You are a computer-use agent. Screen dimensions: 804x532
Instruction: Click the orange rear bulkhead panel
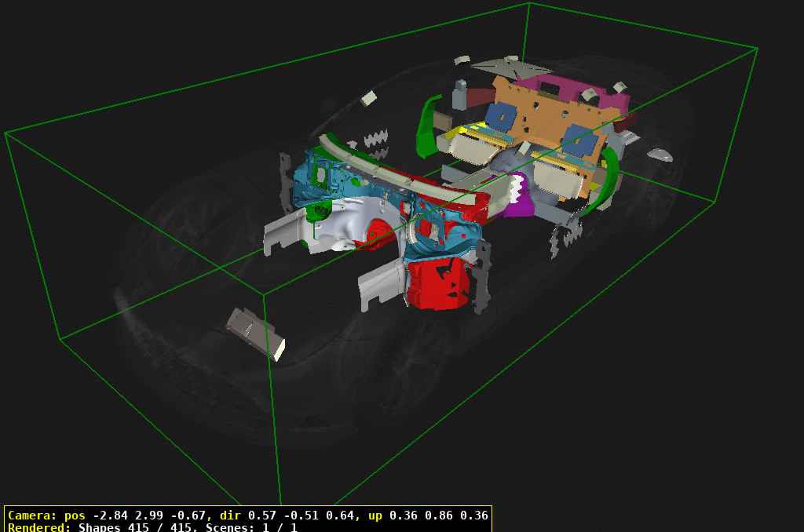542,118
